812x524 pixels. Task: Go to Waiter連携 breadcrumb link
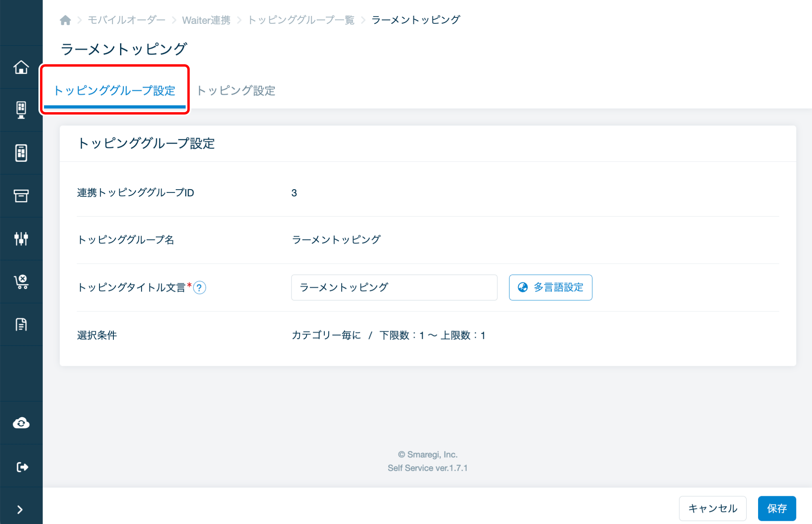pos(206,20)
